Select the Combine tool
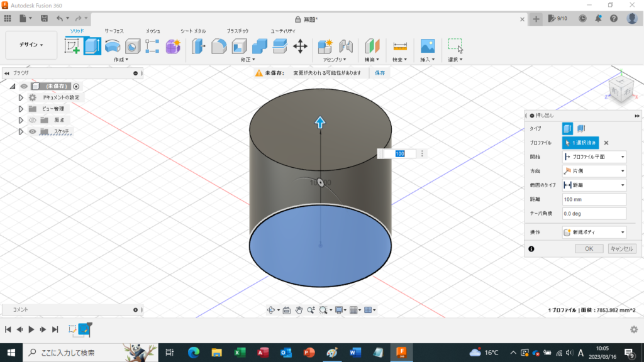 click(x=260, y=46)
